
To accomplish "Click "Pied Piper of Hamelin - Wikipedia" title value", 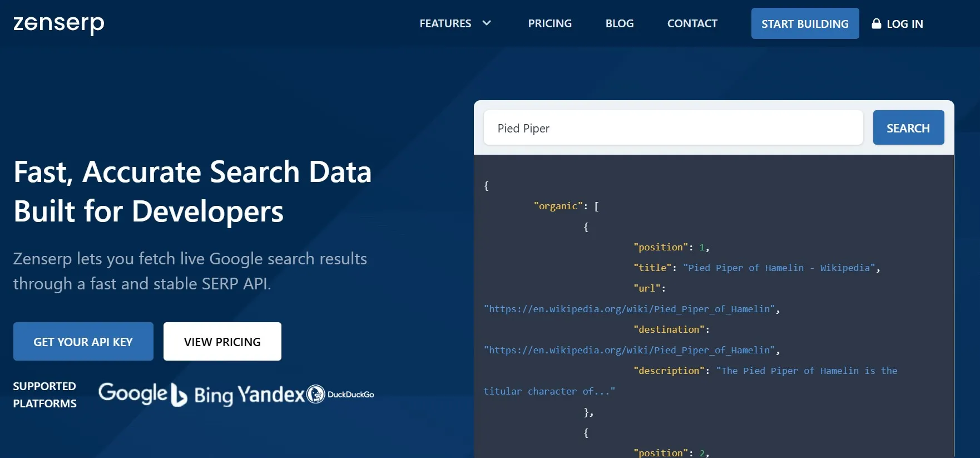I will (779, 268).
